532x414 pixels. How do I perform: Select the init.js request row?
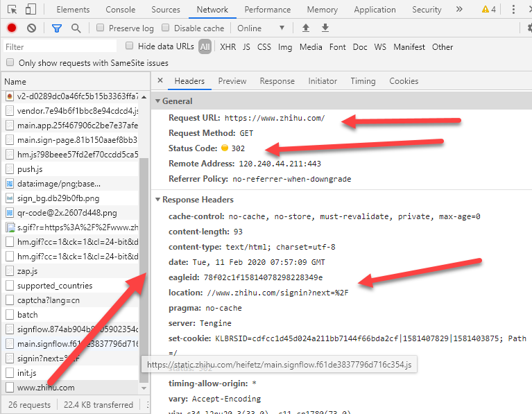71,373
